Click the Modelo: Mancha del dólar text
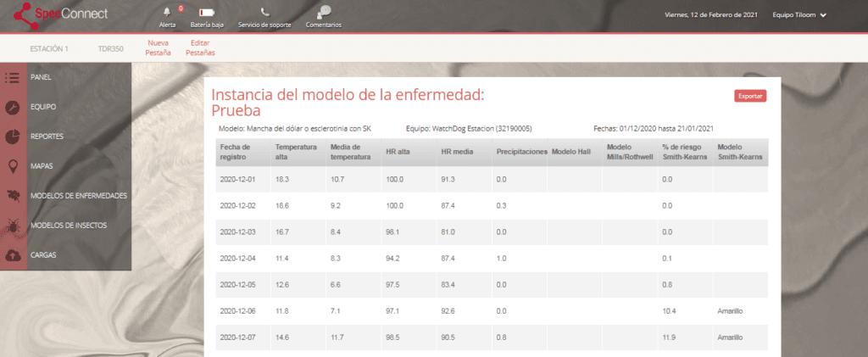The width and height of the screenshot is (868, 357). pos(295,128)
